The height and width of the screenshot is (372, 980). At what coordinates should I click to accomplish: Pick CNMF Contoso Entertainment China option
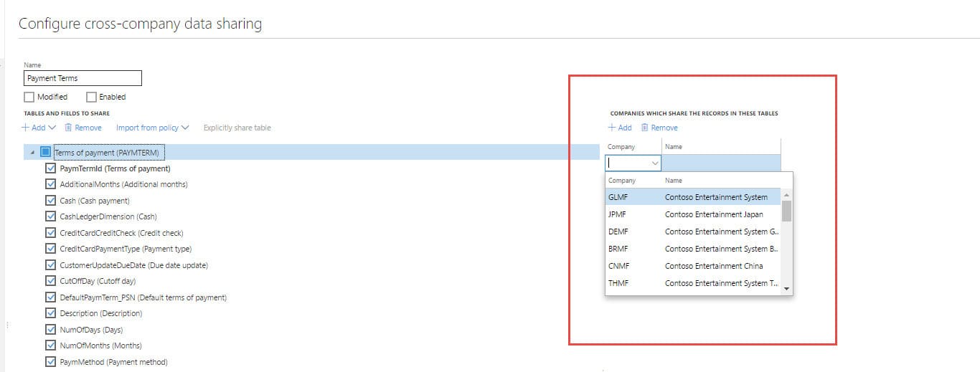pos(692,266)
